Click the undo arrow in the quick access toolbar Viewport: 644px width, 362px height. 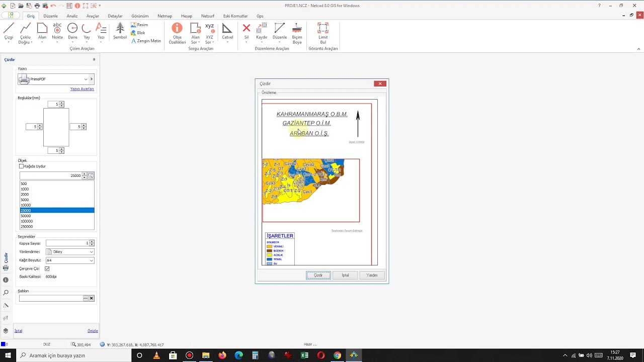53,6
